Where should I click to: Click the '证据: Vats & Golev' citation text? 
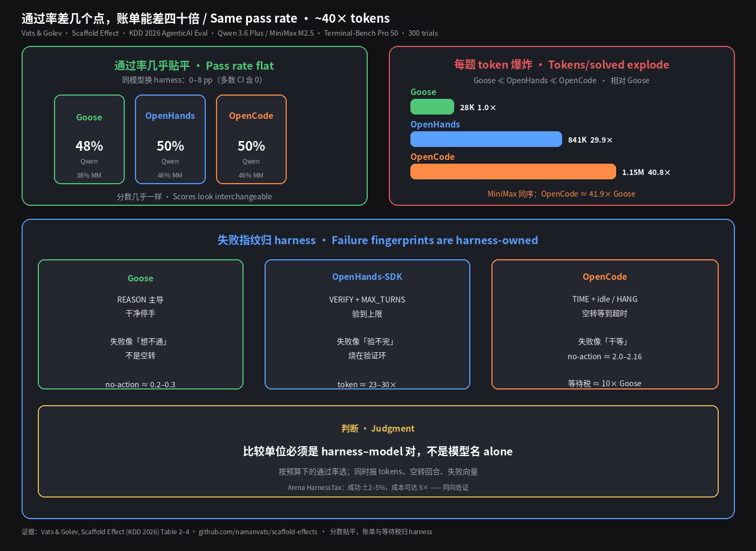(x=105, y=532)
